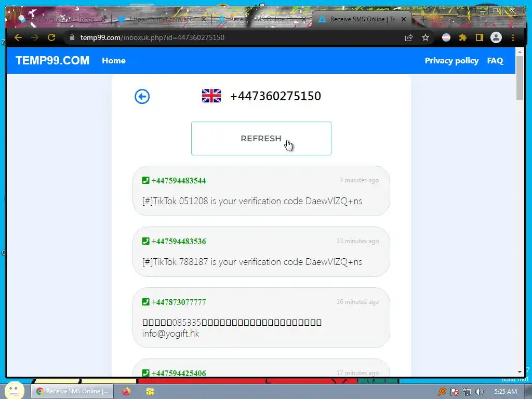Click the orange magnifier tray icon
The width and height of the screenshot is (532, 399).
pos(442,392)
